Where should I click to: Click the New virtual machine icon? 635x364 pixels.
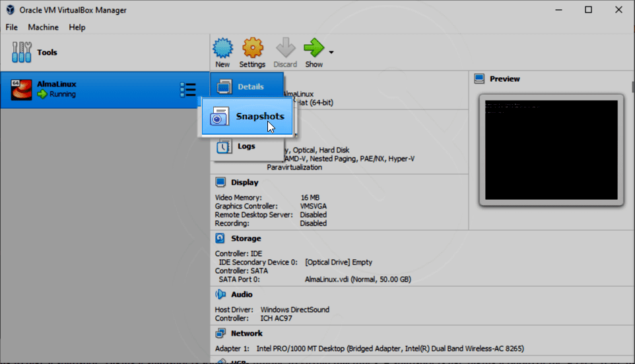pos(222,48)
